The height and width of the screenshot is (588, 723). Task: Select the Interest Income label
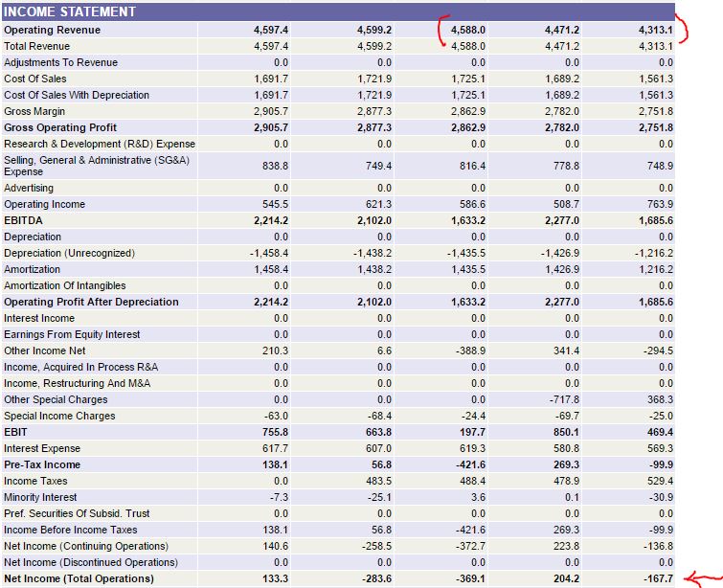click(39, 318)
